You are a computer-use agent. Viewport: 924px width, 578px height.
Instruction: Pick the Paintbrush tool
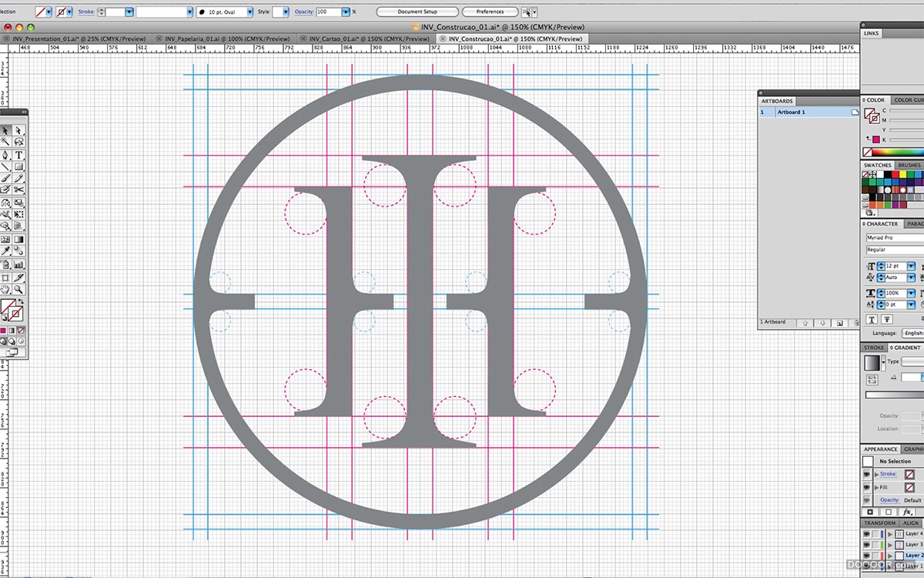[x=6, y=179]
